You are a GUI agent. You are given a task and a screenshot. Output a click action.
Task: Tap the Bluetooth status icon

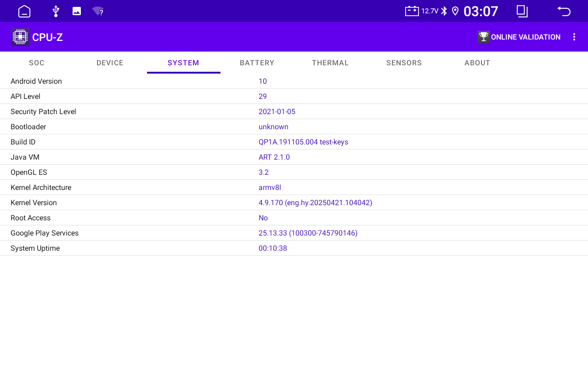click(x=444, y=11)
